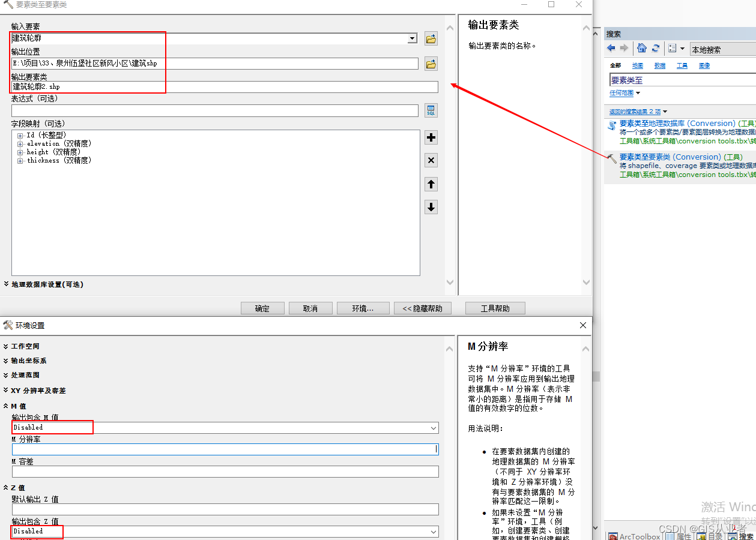
Task: Expand the 输出坐标系 section
Action: click(25, 361)
